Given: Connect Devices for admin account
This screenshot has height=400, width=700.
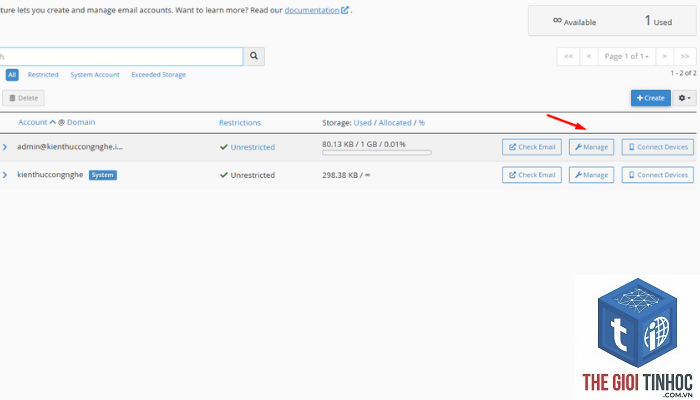Looking at the screenshot, I should [658, 147].
